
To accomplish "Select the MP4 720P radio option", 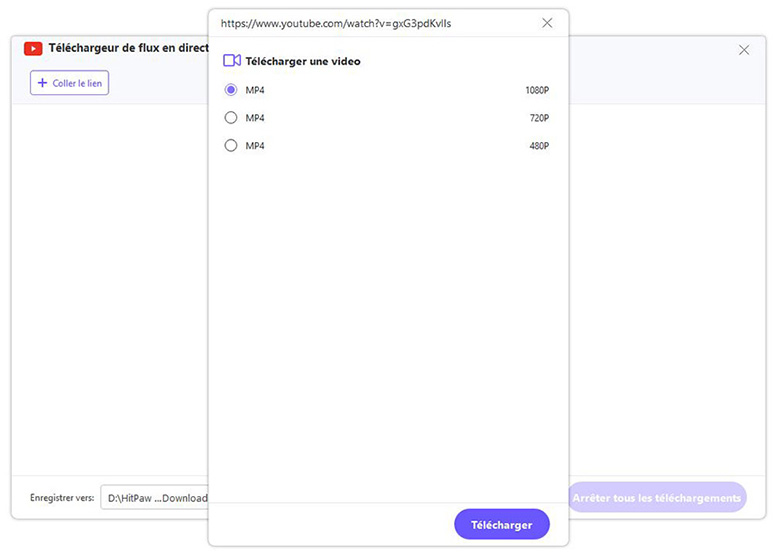I will click(231, 118).
